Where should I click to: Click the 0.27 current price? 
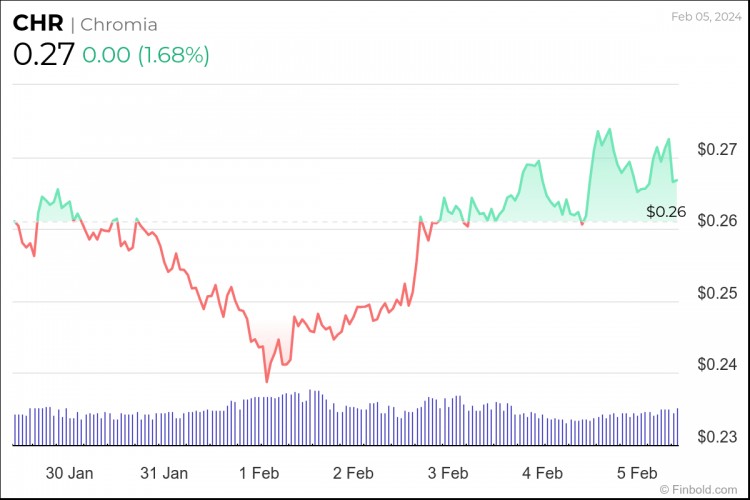coord(43,55)
